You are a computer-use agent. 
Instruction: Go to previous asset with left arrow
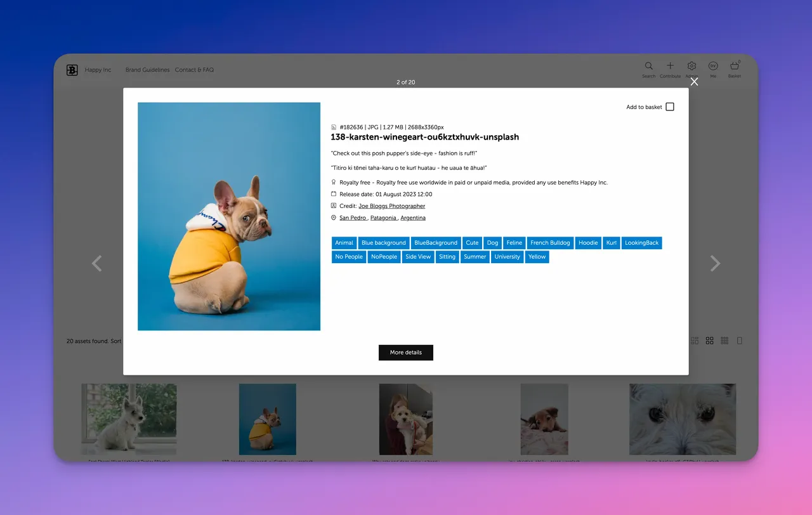tap(96, 263)
